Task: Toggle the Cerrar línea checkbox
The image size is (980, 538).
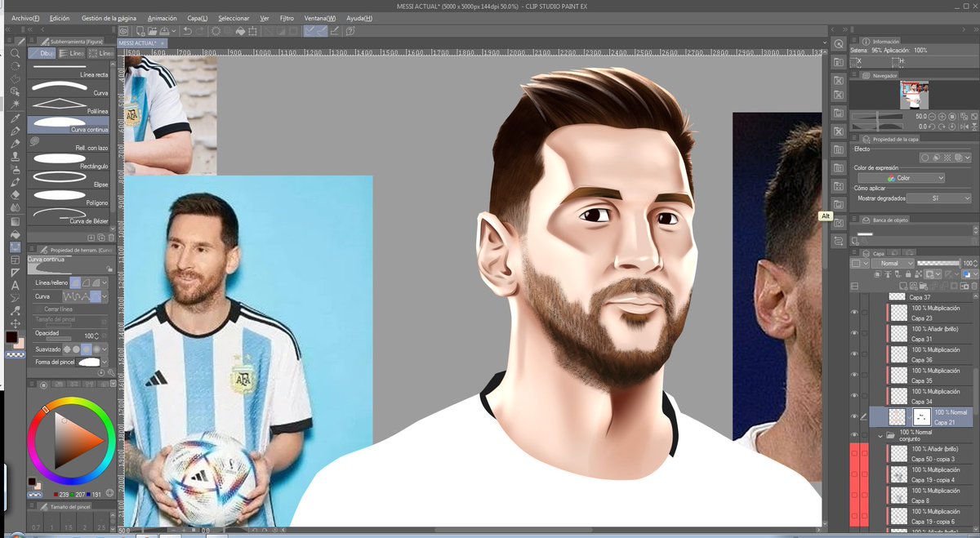Action: (x=38, y=309)
